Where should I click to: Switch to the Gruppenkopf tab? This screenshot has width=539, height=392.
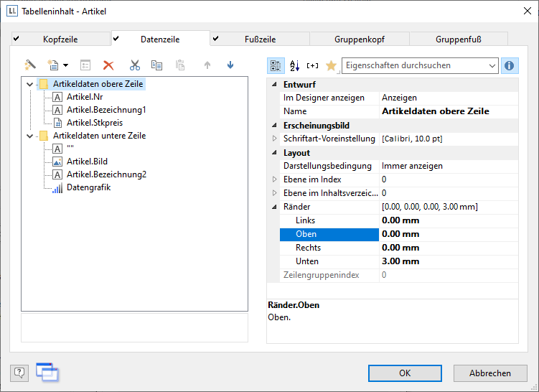[x=359, y=39]
